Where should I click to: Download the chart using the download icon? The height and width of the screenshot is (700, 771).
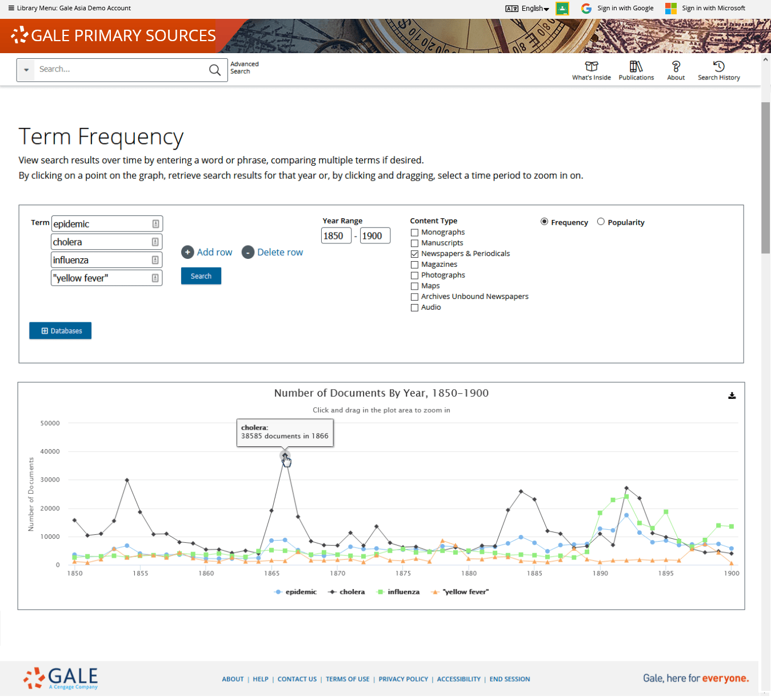click(732, 395)
